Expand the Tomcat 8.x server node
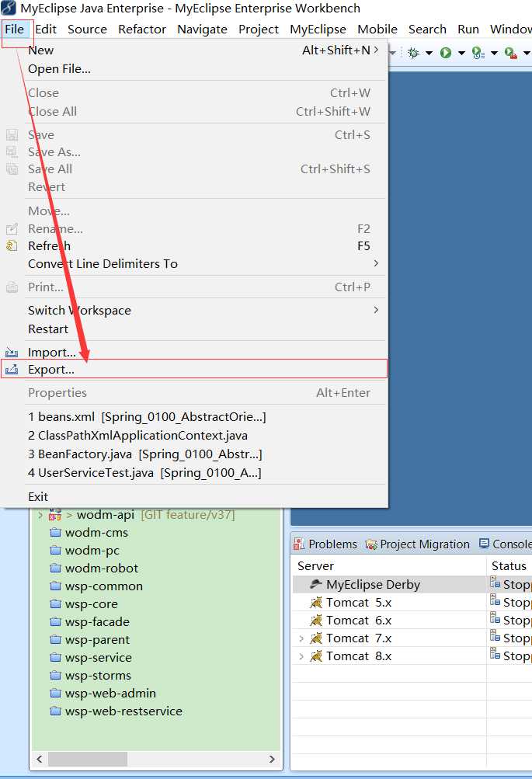Screen dimensions: 532x779 (x=301, y=656)
